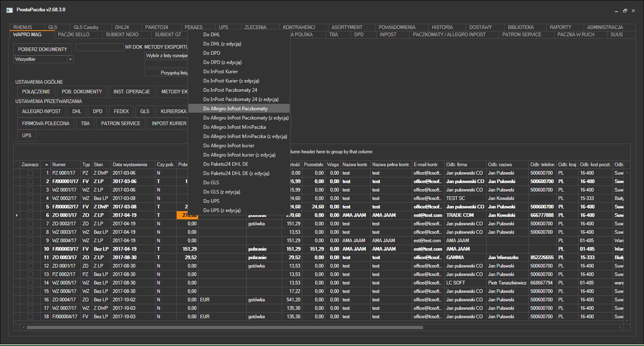Image resolution: width=644 pixels, height=346 pixels.
Task: Click the grid scrollbar's right arrow
Action: point(620,327)
